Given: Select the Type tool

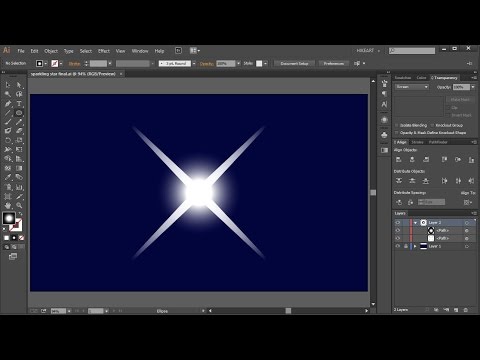Looking at the screenshot, I should pyautogui.click(x=19, y=104).
